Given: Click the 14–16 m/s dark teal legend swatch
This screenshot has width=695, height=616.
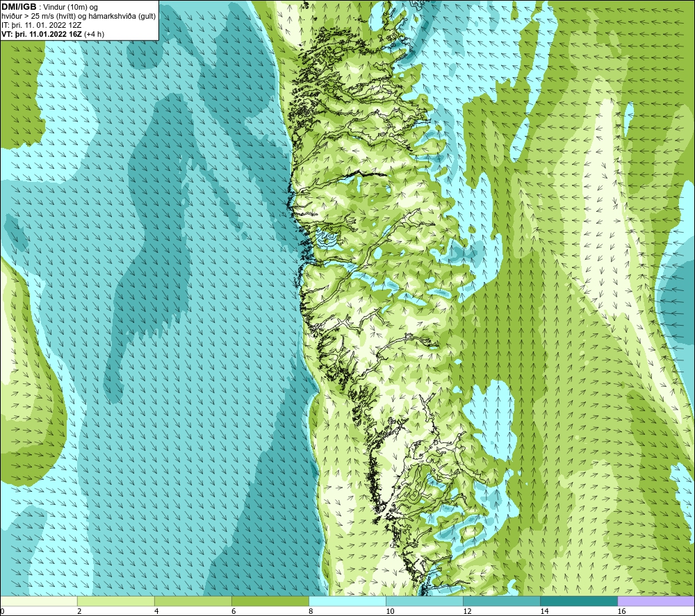Looking at the screenshot, I should pos(578,601).
